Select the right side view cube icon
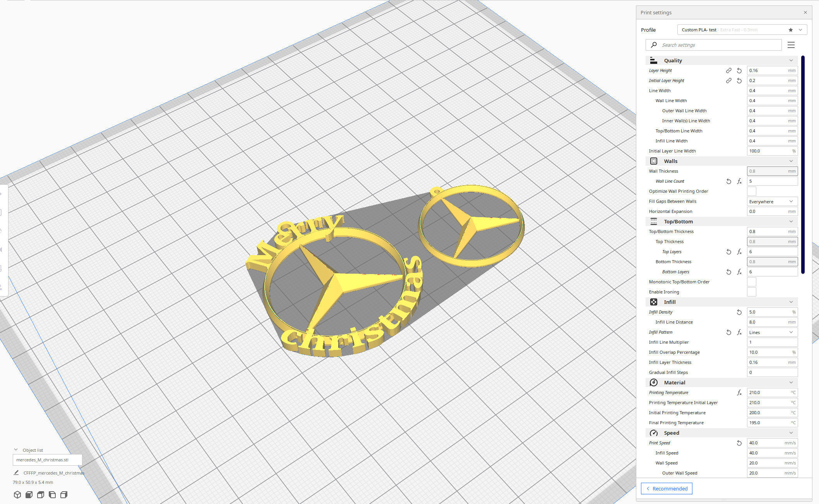 coord(64,495)
